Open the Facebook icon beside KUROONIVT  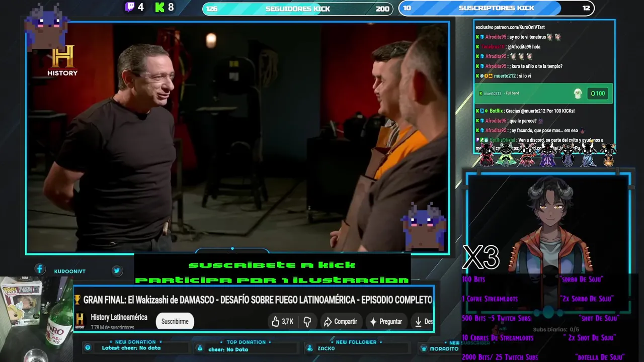pos(40,269)
